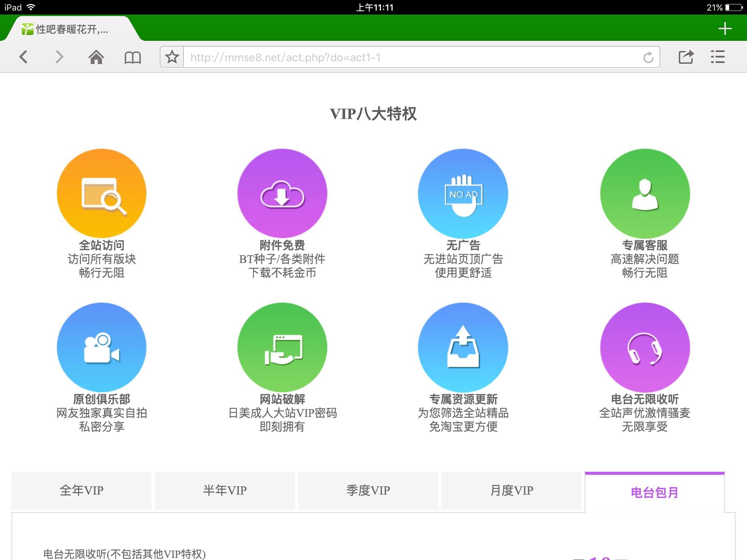
Task: Open the bookmarks book icon
Action: tap(133, 57)
